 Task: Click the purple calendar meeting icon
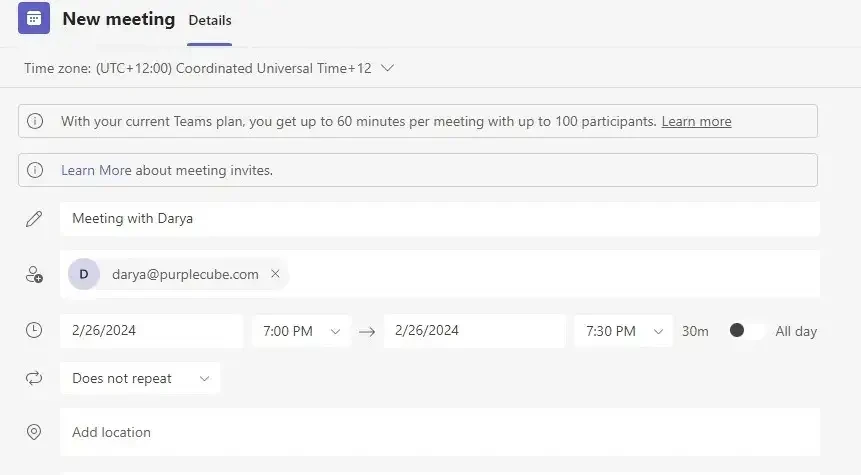click(x=33, y=18)
